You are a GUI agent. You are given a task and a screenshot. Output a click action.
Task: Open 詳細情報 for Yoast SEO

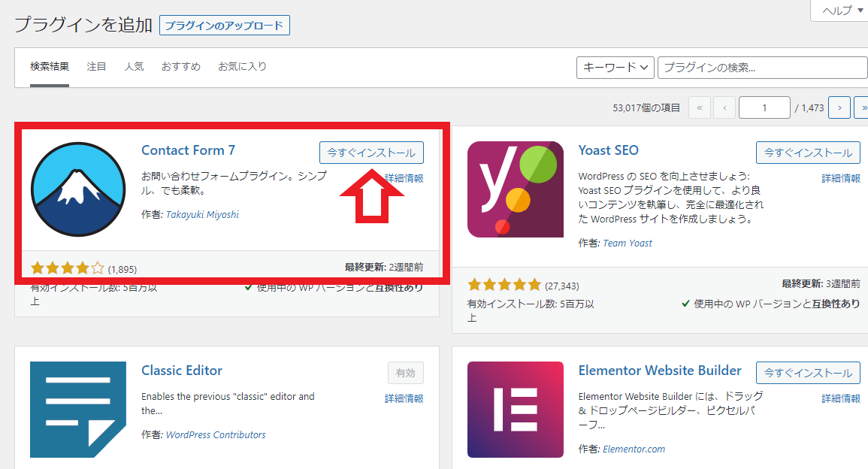841,178
